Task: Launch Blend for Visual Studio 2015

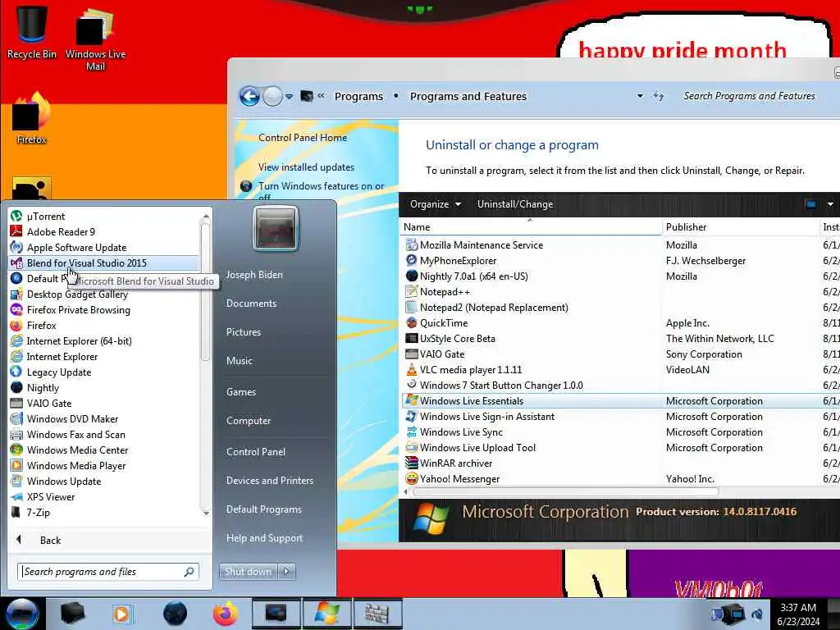Action: coord(104,263)
